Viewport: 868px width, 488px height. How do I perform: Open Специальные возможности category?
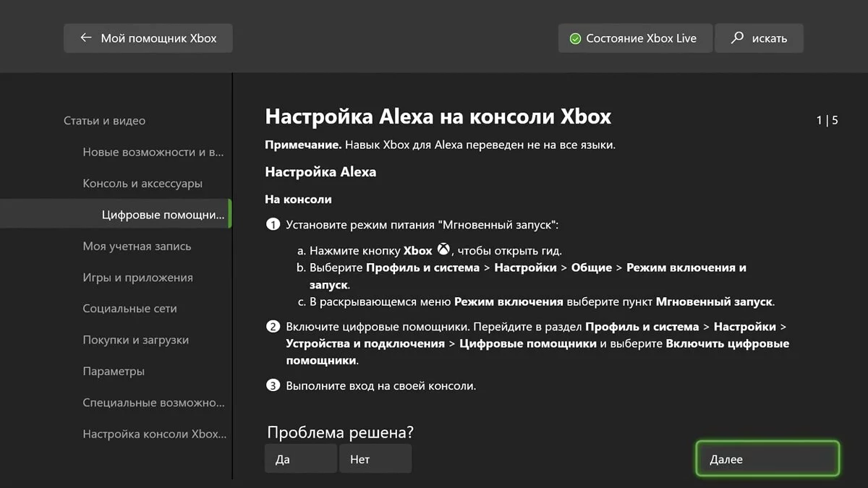(x=153, y=403)
